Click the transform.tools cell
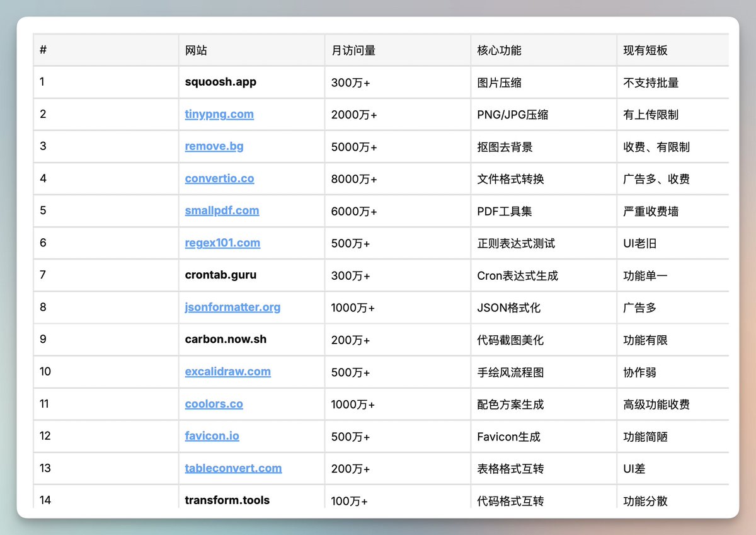The width and height of the screenshot is (756, 535). 251,497
